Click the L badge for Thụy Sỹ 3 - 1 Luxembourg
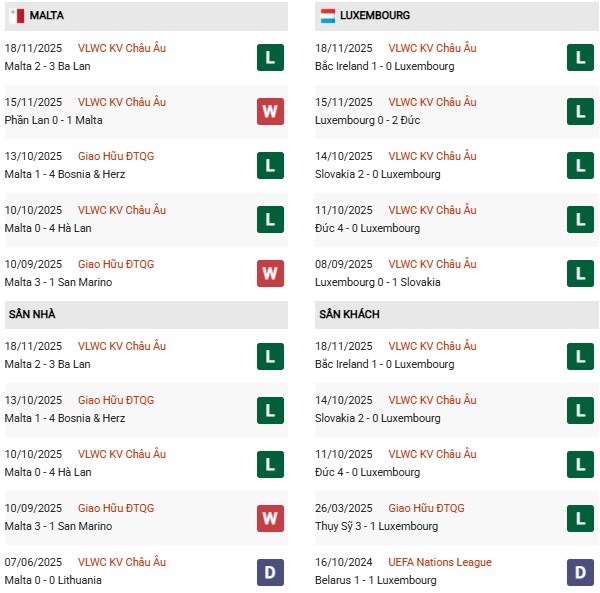This screenshot has width=600, height=593. pyautogui.click(x=580, y=517)
